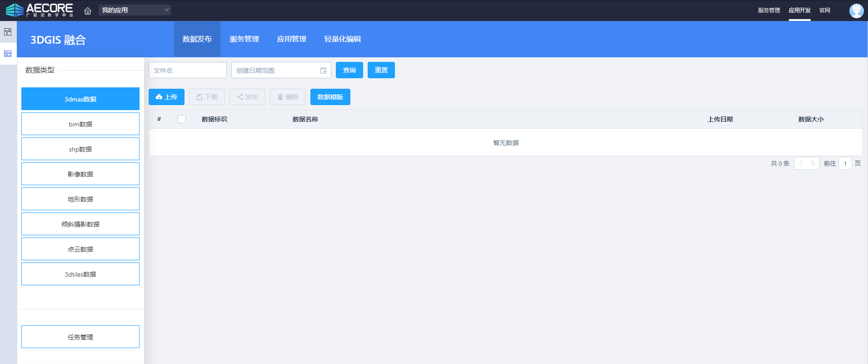The height and width of the screenshot is (364, 868).
Task: Click the dashboard grid icon in left sidebar
Action: 8,32
